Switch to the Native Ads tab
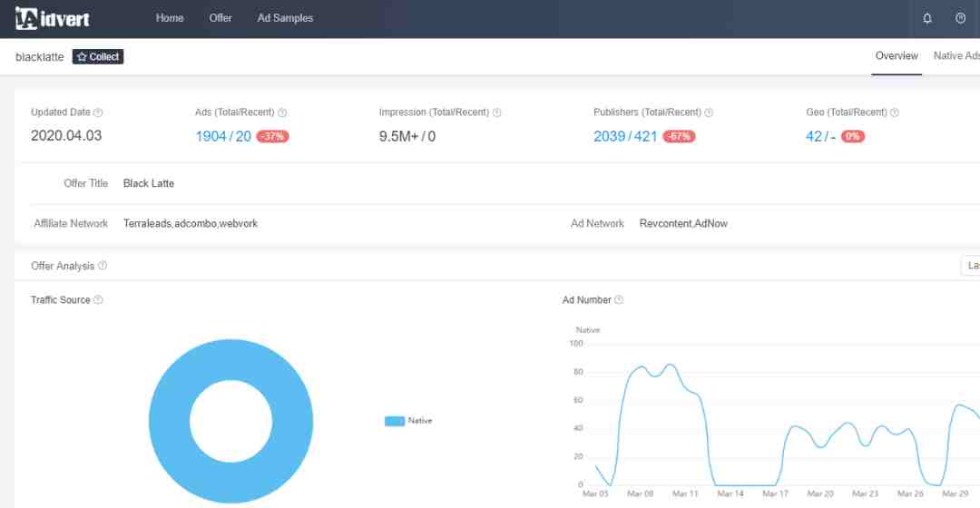This screenshot has width=980, height=508. 956,56
